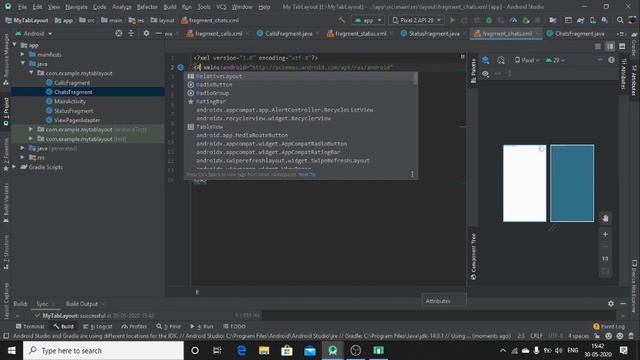Open API level 29 dropdown in preview
Viewport: 640px width, 360px height.
556,60
